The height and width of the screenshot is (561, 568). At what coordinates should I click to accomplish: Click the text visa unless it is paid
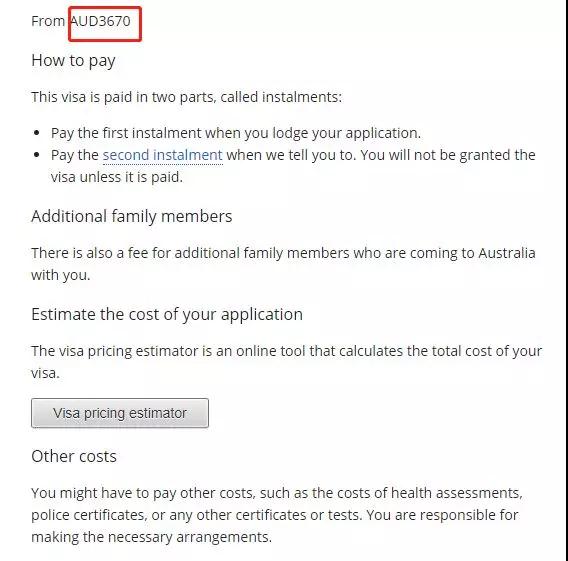[x=117, y=177]
